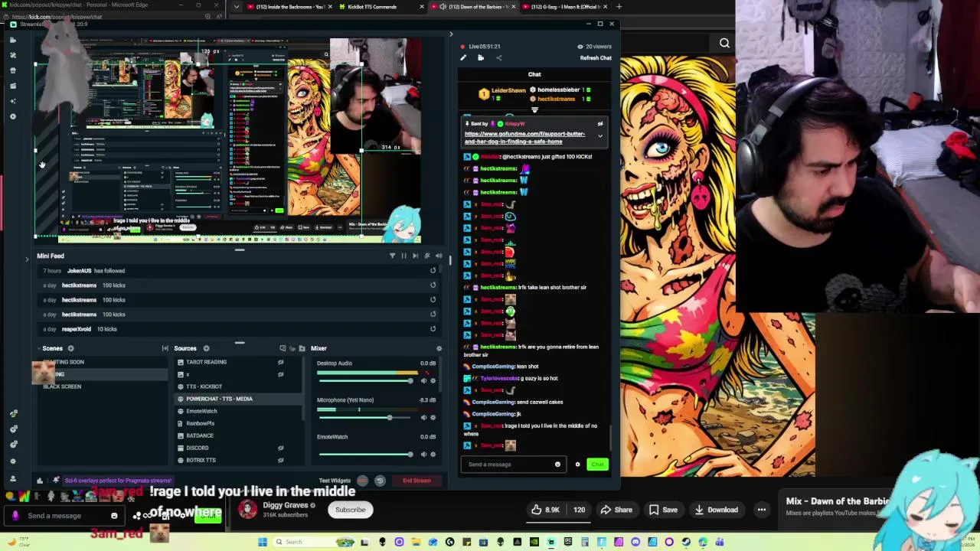Viewport: 980px width, 551px height.
Task: Click End Stream button
Action: (416, 481)
